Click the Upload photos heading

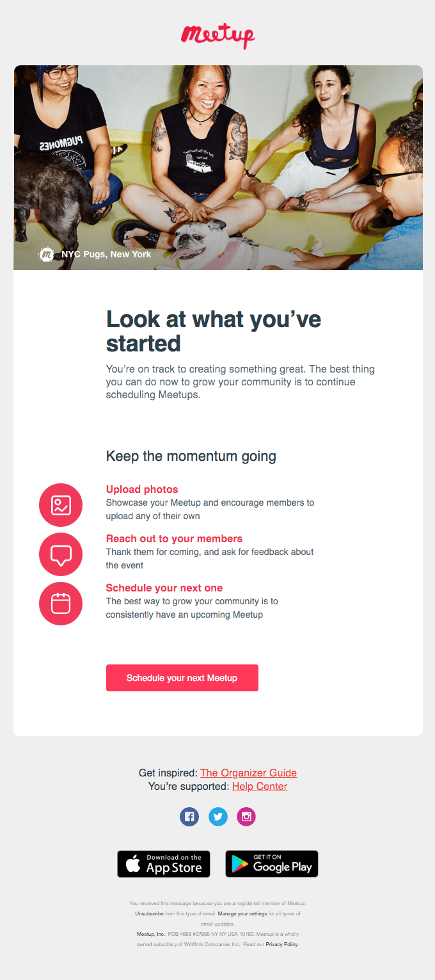(x=142, y=489)
